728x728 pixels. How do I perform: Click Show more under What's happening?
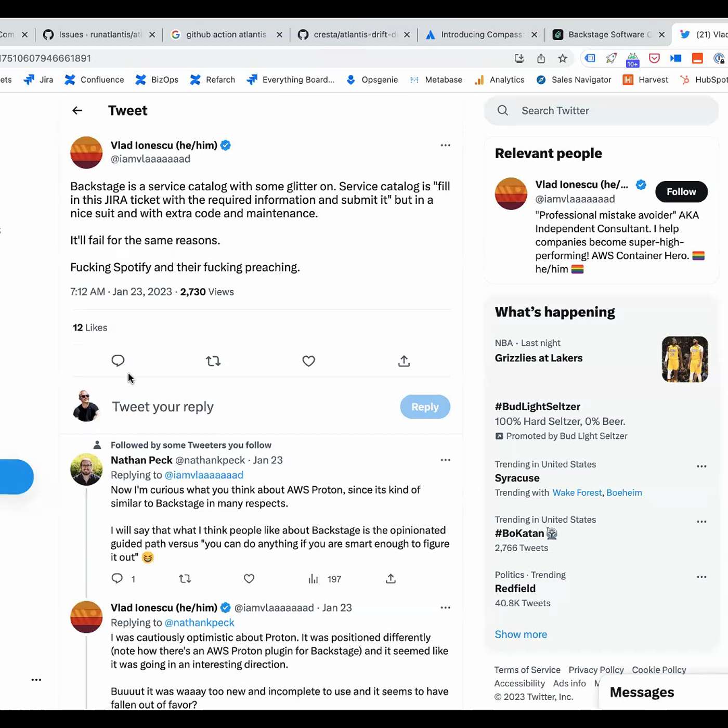coord(521,634)
